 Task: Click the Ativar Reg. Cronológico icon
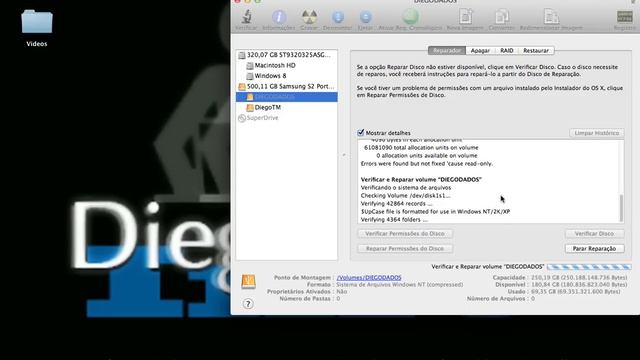(x=410, y=17)
